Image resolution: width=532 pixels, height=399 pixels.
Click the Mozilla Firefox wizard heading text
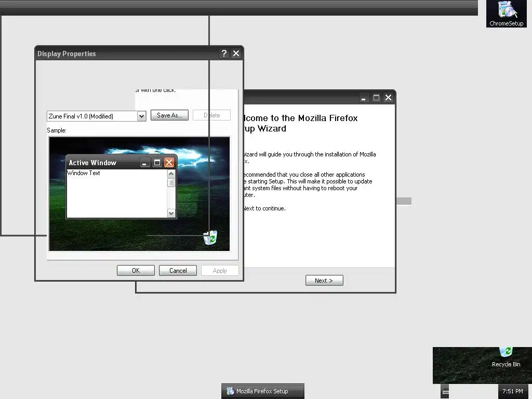pyautogui.click(x=300, y=123)
